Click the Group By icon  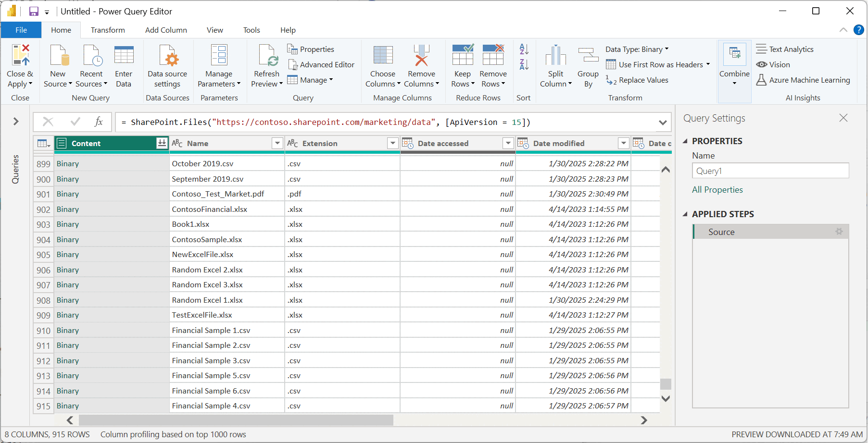tap(588, 55)
